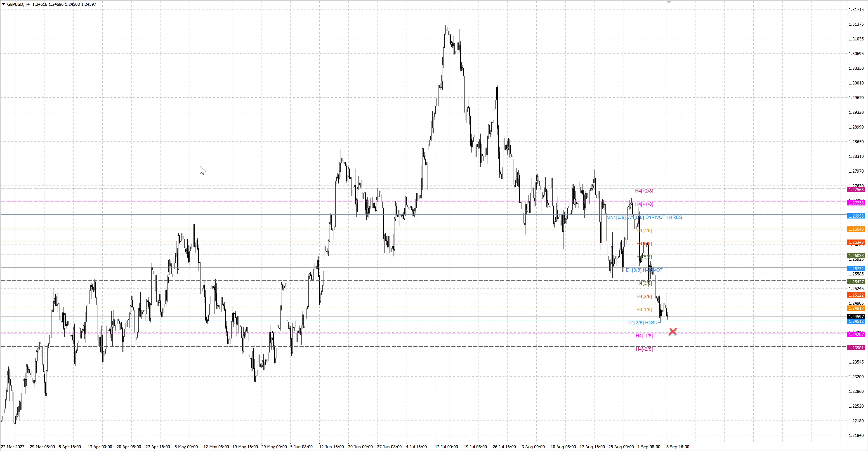
Task: Open the dropdown arrow beside GBPUSD,H4
Action: point(3,4)
